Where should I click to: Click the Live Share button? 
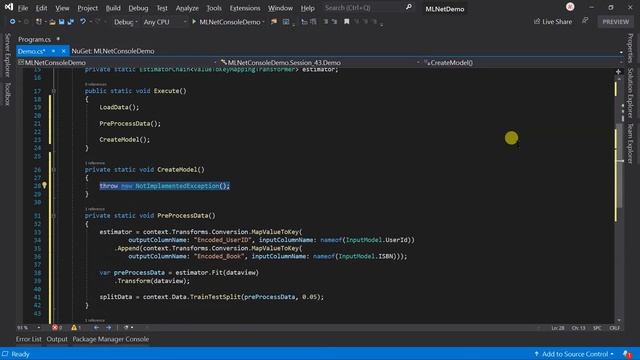tap(553, 22)
